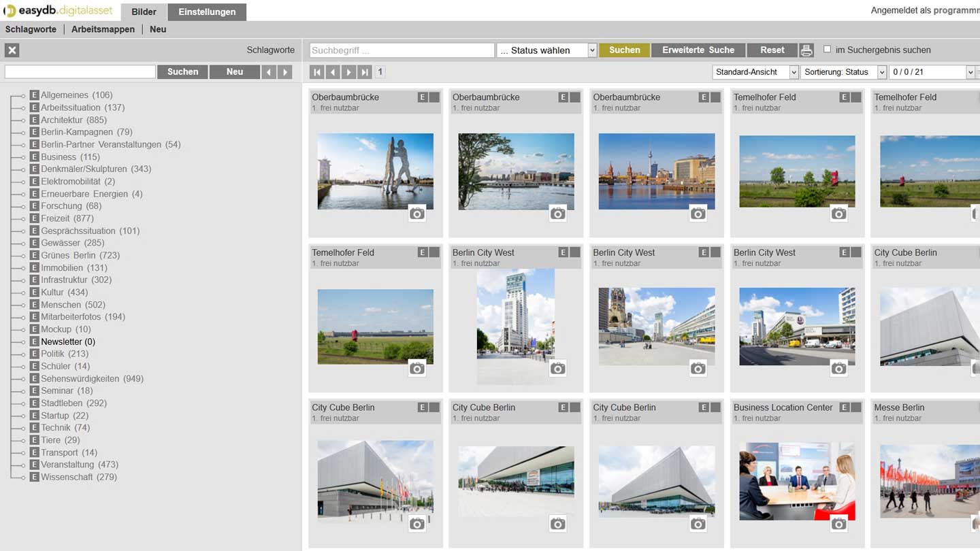Jump to the last results page
Image resolution: width=980 pixels, height=551 pixels.
[365, 72]
